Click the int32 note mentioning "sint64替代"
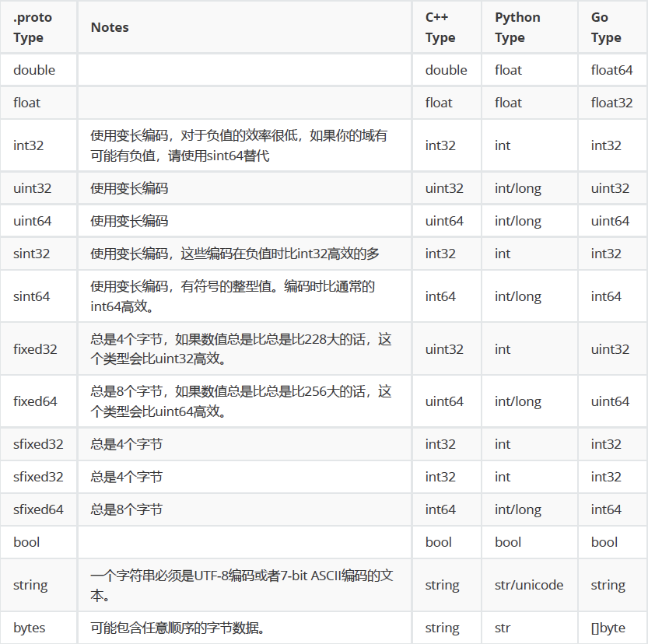The width and height of the screenshot is (648, 644). pyautogui.click(x=239, y=145)
